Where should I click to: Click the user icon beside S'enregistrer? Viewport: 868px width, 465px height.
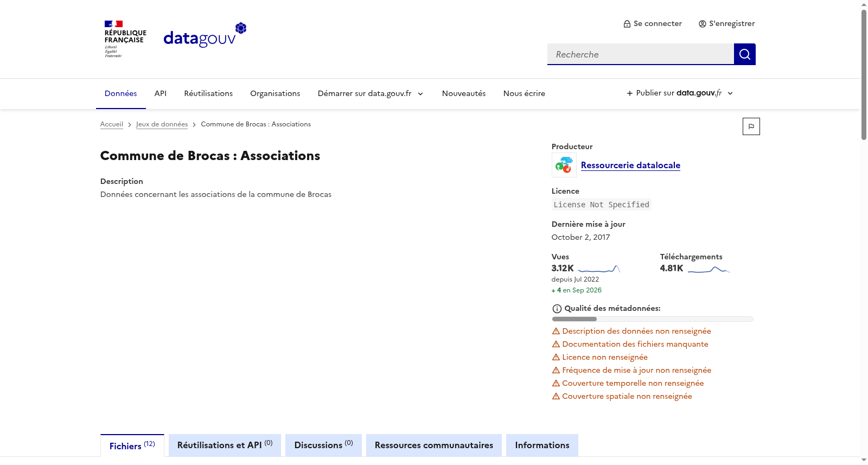703,24
